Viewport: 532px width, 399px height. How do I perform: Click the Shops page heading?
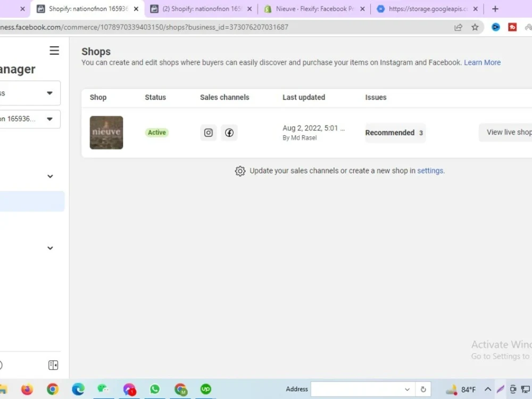tap(96, 52)
